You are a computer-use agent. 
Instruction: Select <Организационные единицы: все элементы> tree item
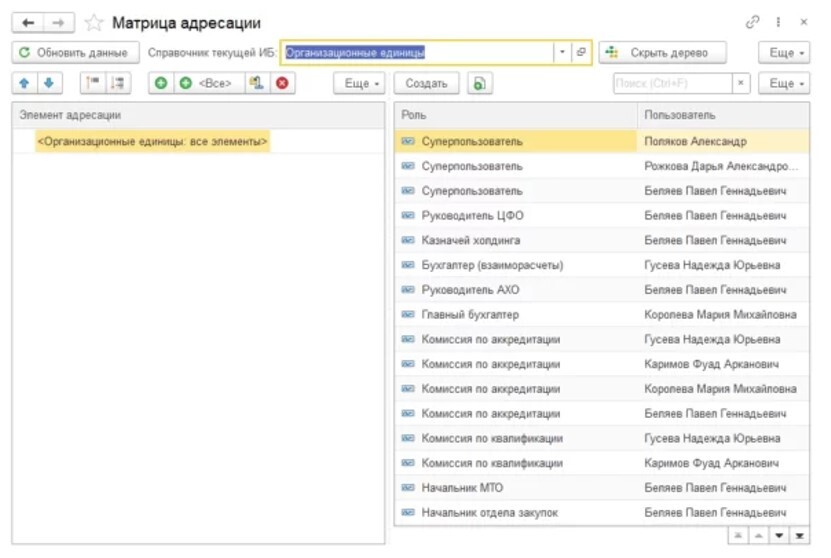coord(153,141)
